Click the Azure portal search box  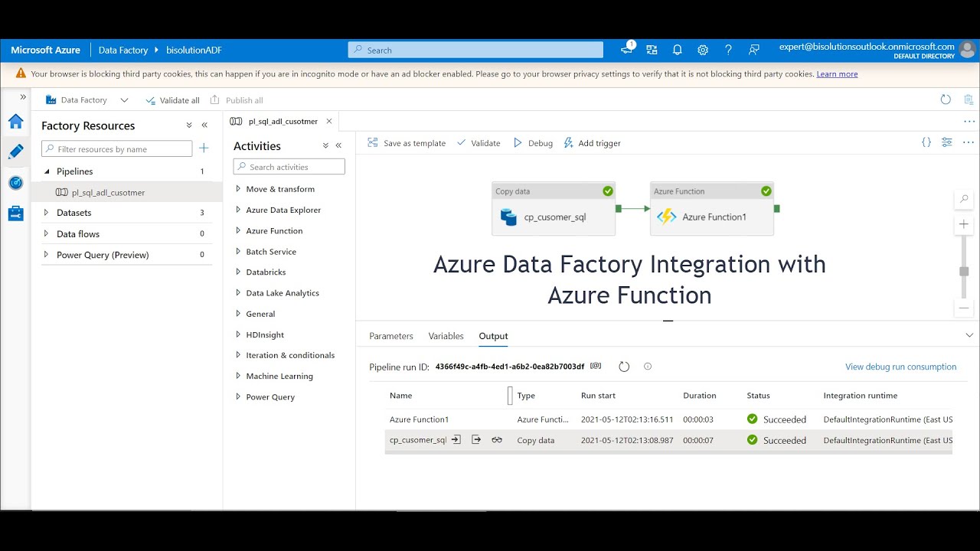point(475,50)
